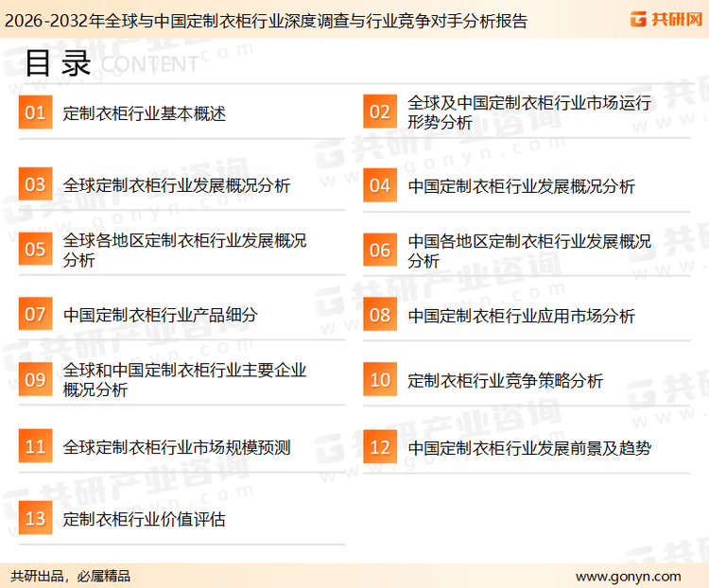The height and width of the screenshot is (588, 709).
Task: Open 中国定制衣柜行业发展前景及趋势 chapter
Action: (528, 447)
